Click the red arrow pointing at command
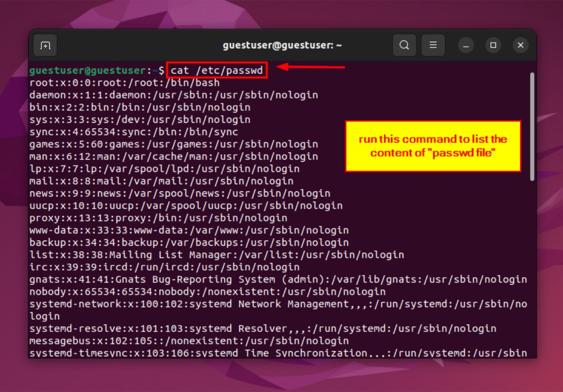 click(310, 68)
